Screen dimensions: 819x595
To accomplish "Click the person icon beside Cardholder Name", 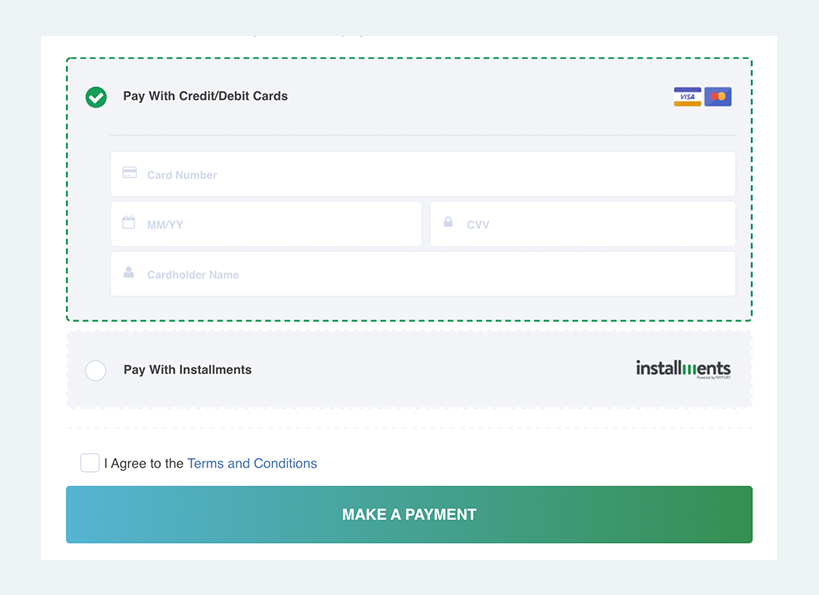I will point(128,272).
